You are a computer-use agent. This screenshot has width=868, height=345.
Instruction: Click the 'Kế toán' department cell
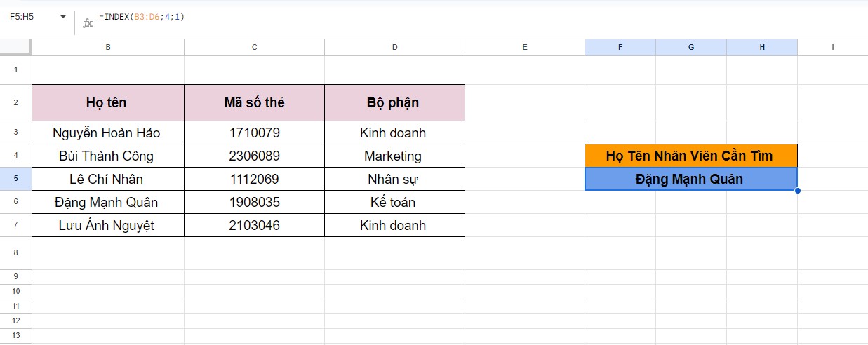394,202
